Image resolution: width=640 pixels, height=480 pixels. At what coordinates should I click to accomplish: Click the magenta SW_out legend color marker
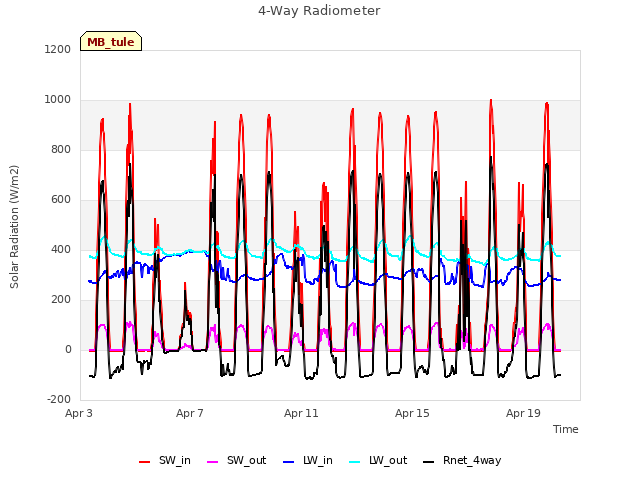point(213,462)
